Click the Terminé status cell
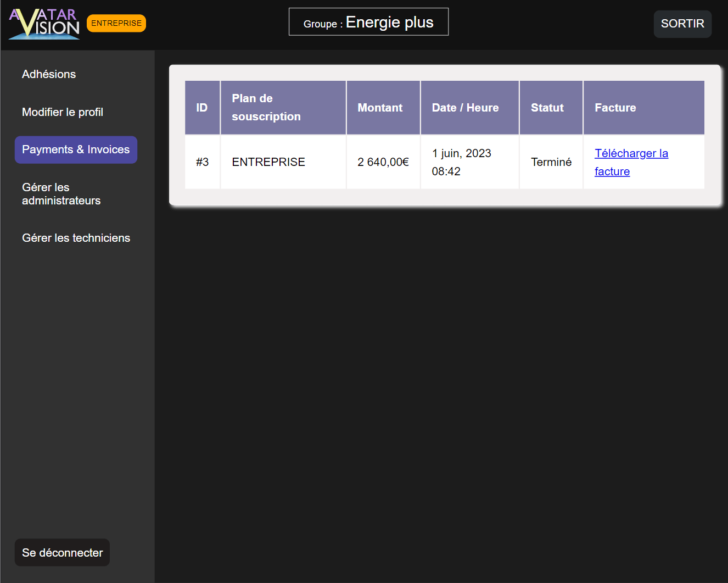This screenshot has height=583, width=728. click(x=551, y=162)
